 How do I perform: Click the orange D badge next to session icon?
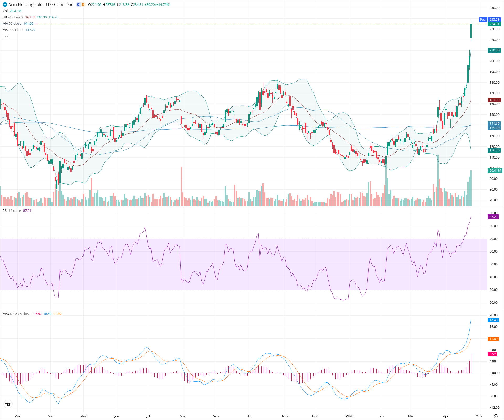tap(83, 4)
